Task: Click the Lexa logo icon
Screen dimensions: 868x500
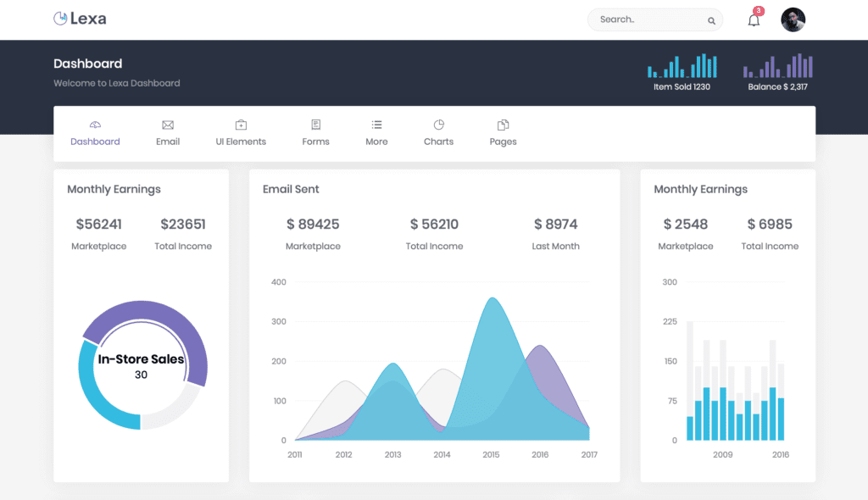Action: [x=60, y=18]
